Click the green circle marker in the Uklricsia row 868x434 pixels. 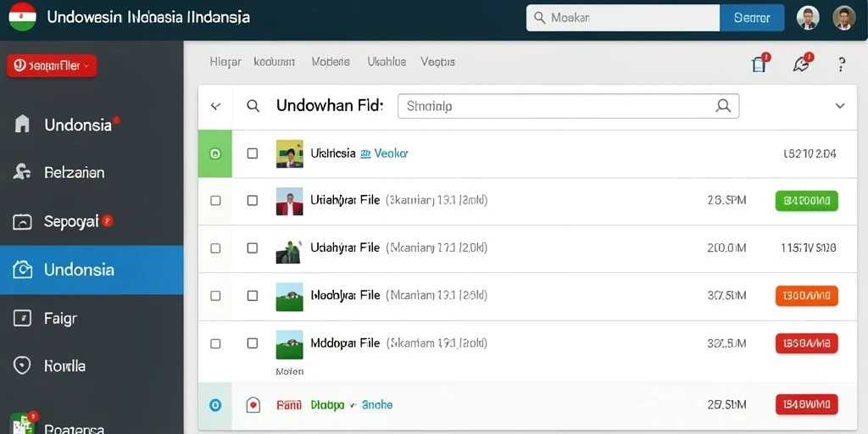point(215,154)
